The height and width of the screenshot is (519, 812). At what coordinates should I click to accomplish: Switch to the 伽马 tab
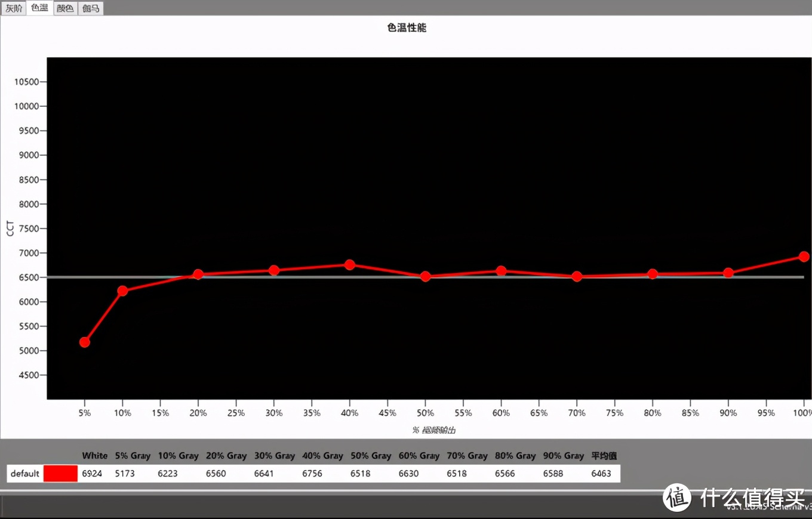90,8
